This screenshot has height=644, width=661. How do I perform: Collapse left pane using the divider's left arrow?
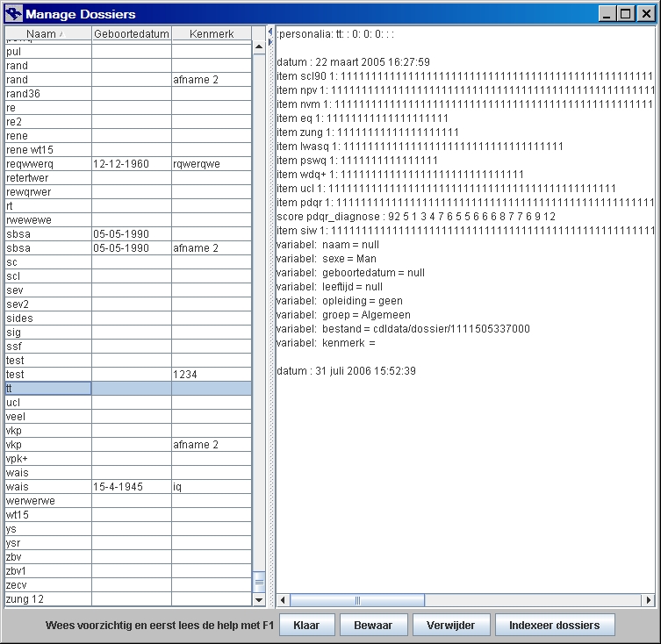point(270,32)
